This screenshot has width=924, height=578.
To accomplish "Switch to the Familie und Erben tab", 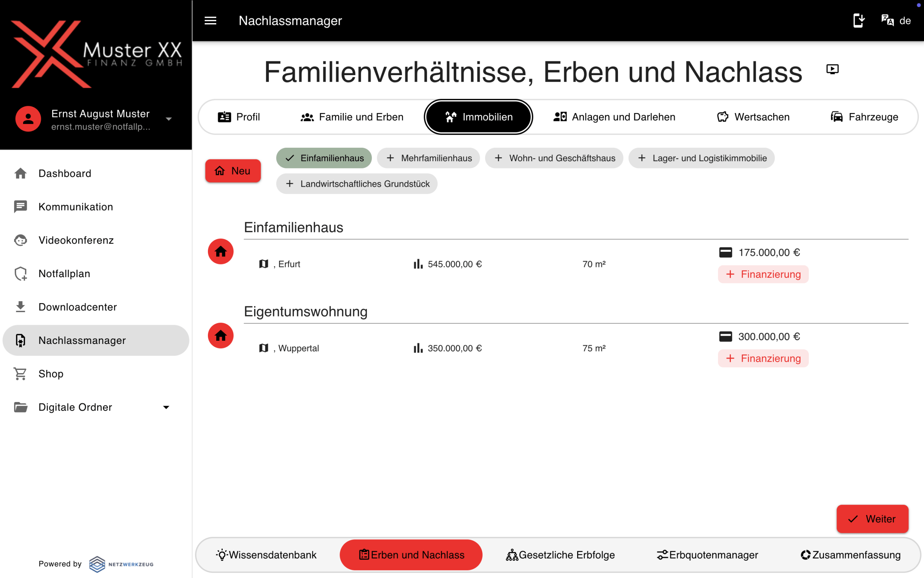I will point(352,117).
